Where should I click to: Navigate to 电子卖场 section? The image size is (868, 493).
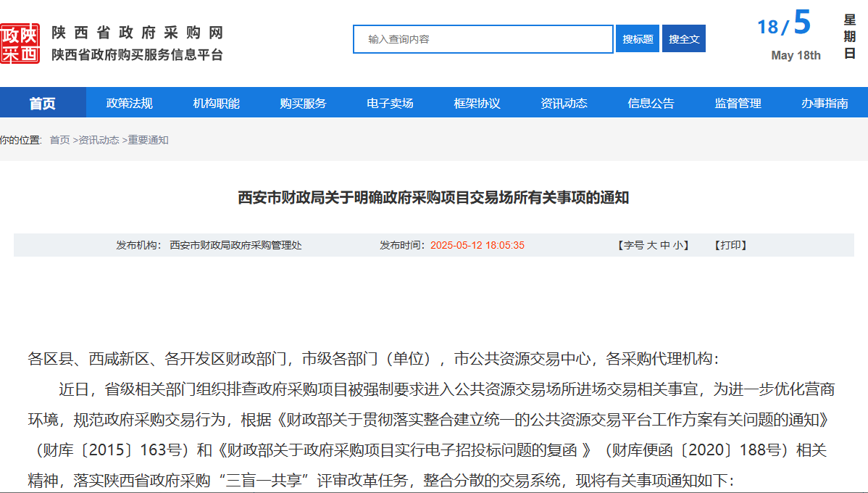pos(391,103)
